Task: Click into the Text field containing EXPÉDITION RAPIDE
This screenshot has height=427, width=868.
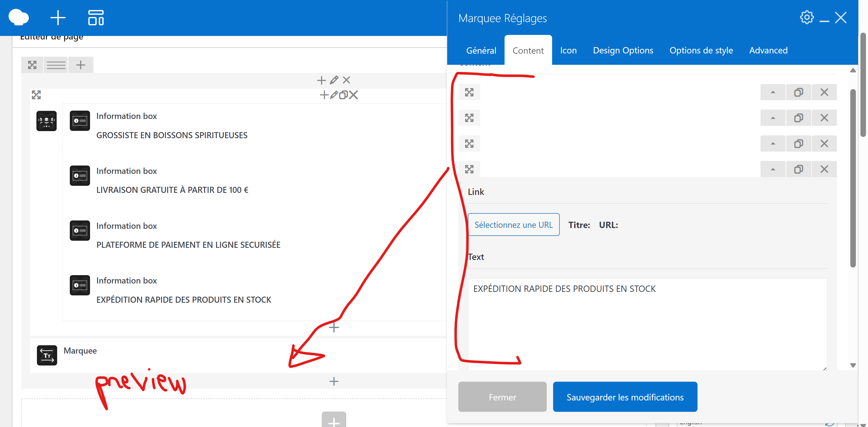Action: (647, 324)
